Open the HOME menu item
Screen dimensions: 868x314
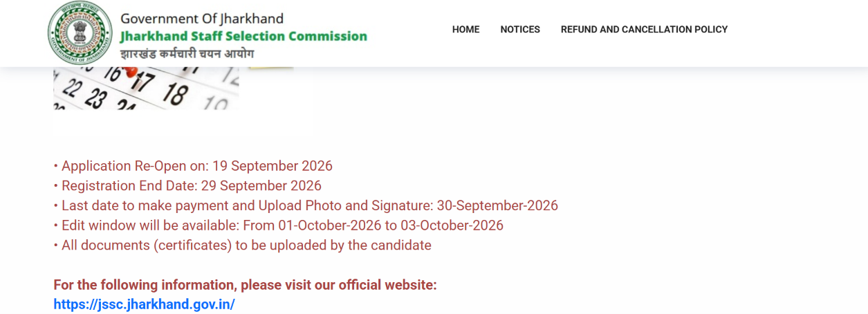[x=465, y=30]
